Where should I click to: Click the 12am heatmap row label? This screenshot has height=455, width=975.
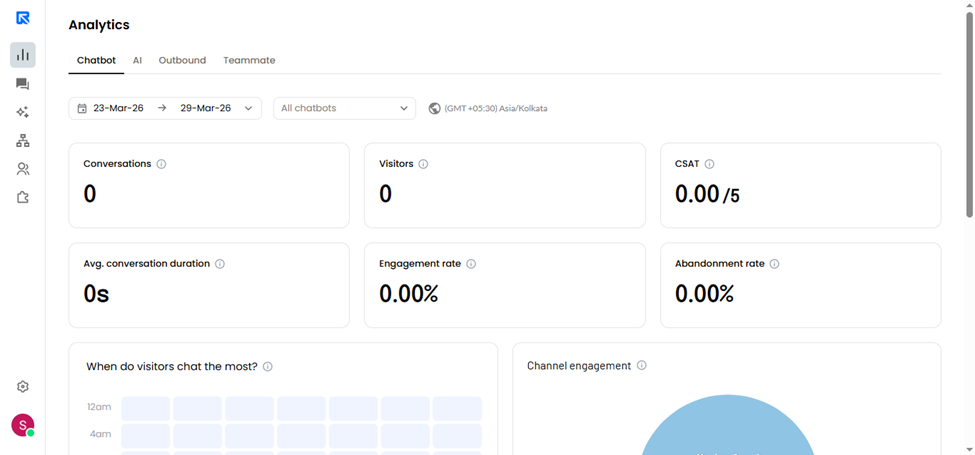coord(99,407)
